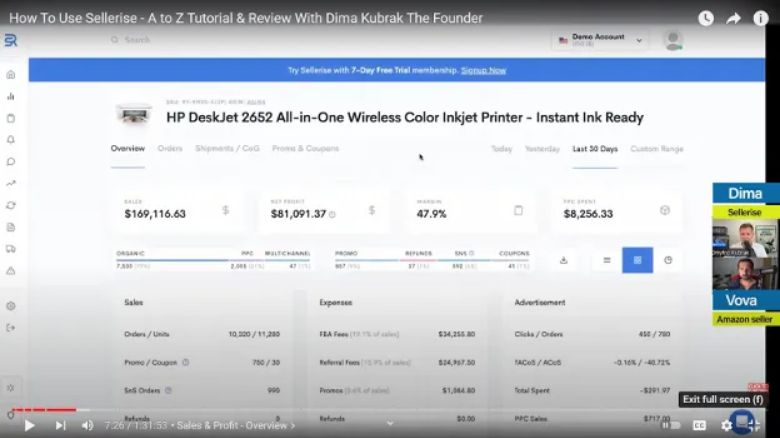Toggle the autoplay switch

click(x=671, y=425)
